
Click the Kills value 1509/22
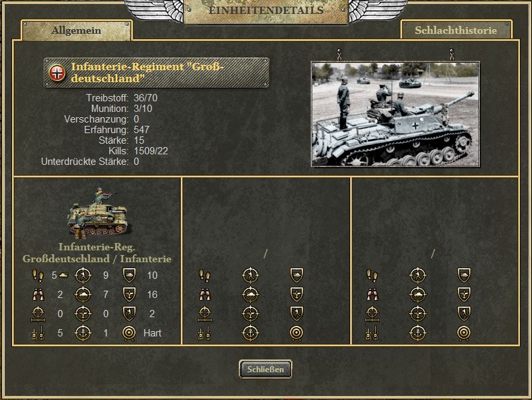(x=151, y=151)
